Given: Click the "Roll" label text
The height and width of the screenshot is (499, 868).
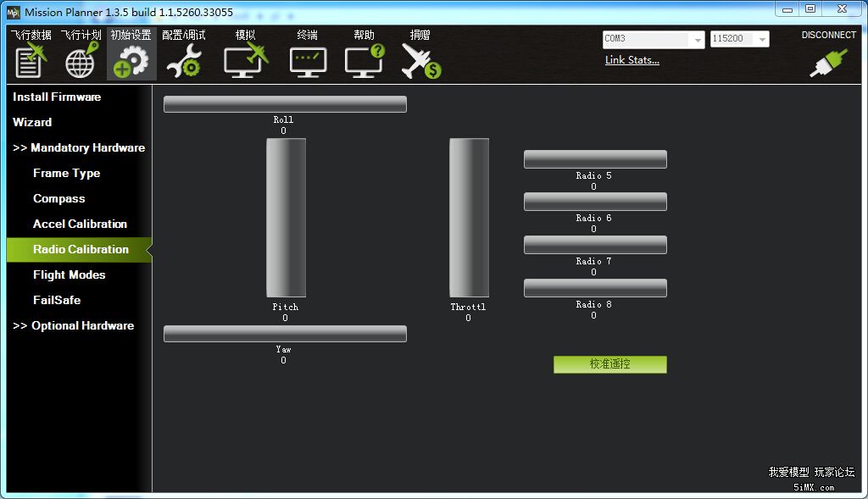Looking at the screenshot, I should point(283,119).
